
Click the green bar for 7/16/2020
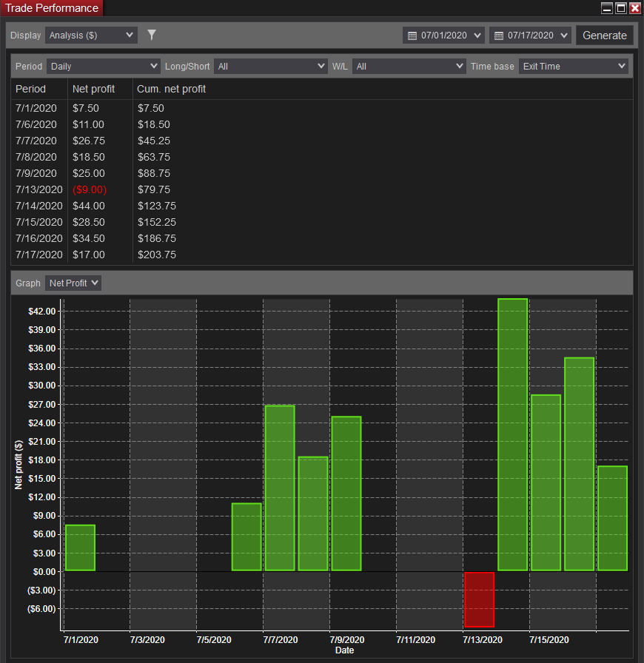click(x=580, y=464)
